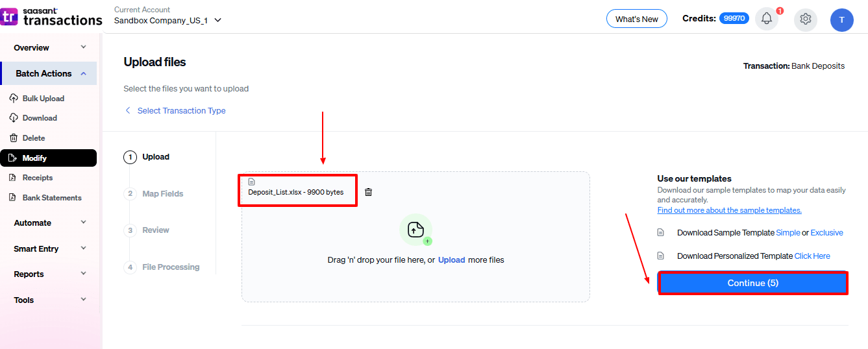This screenshot has width=868, height=349.
Task: Download the Simple sample template
Action: (787, 233)
